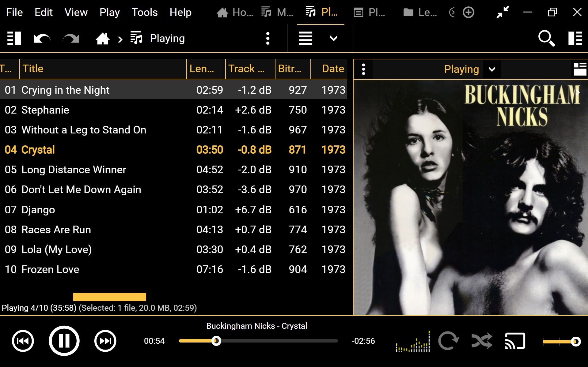Switch to the Playlists tab
Screen dimensions: 588x367
pos(369,12)
